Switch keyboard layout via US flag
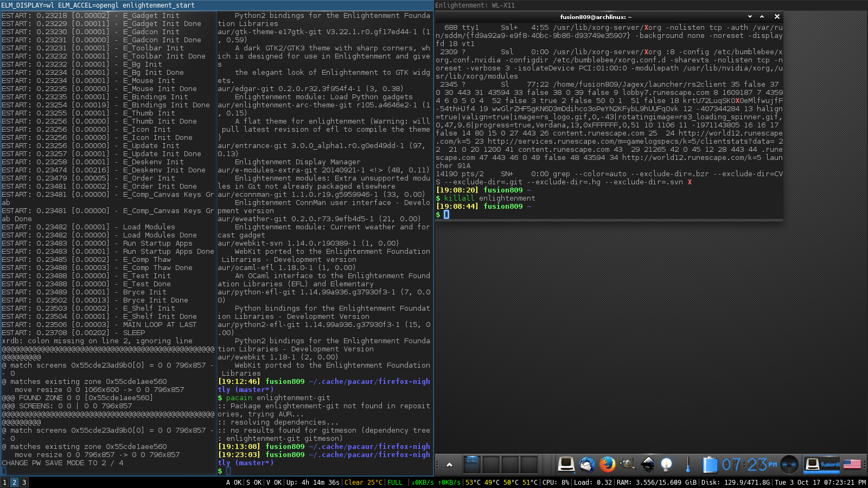 (x=852, y=464)
